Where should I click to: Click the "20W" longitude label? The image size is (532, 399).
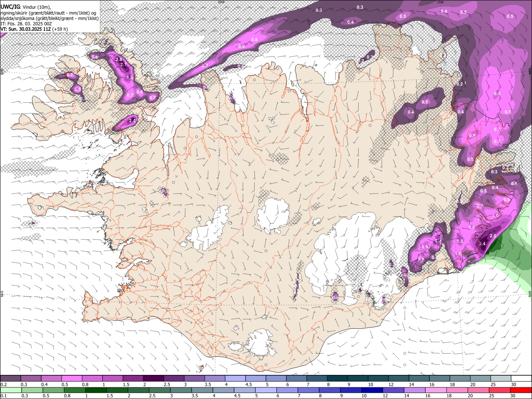pos(221,2)
